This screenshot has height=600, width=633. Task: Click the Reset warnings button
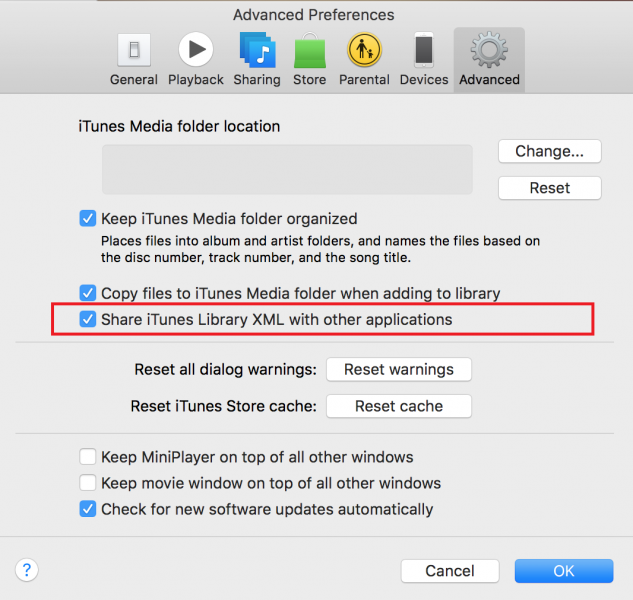(399, 370)
